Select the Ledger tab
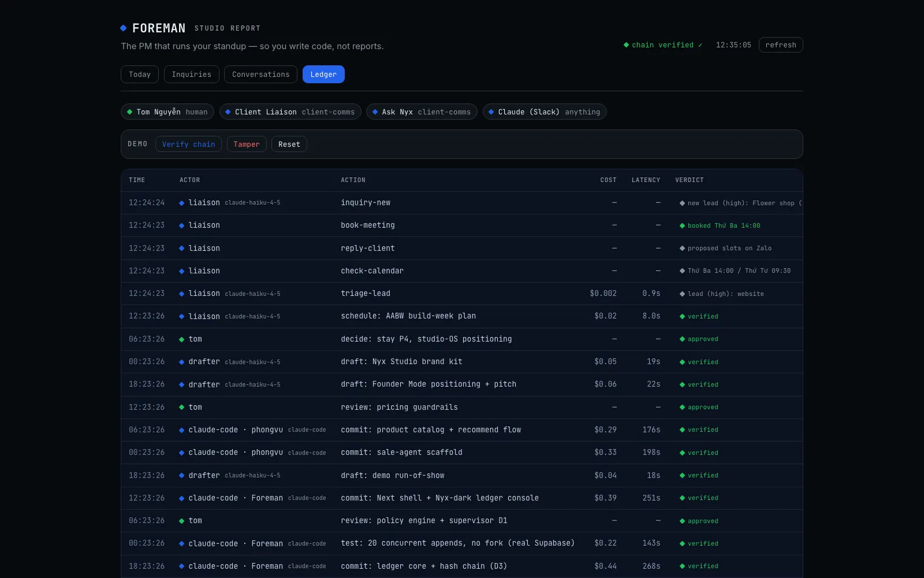 [323, 74]
